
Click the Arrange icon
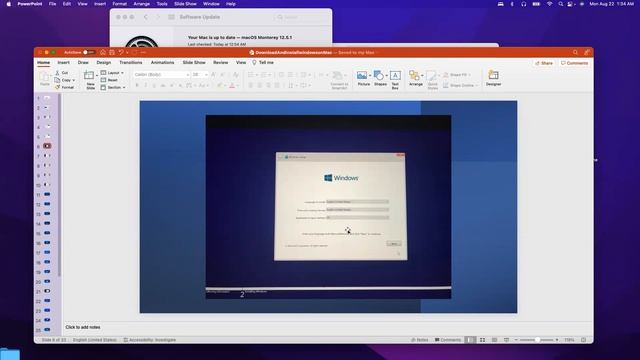point(414,76)
